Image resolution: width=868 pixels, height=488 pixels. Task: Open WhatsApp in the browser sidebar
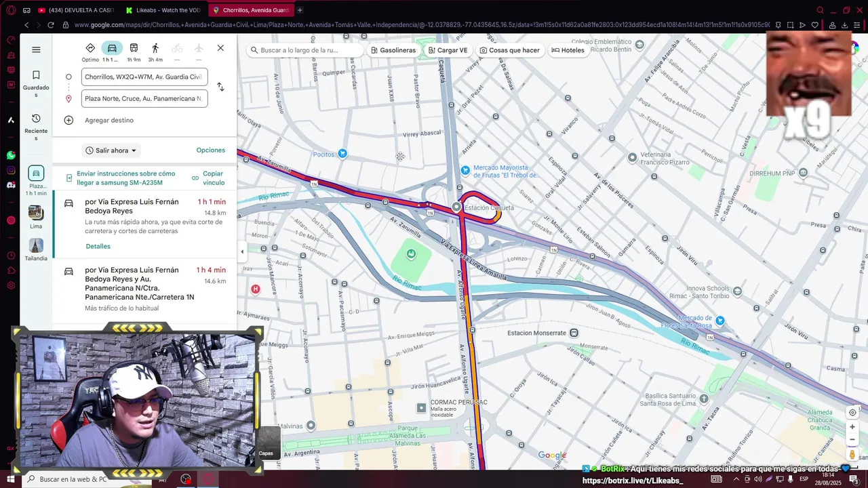[11, 155]
